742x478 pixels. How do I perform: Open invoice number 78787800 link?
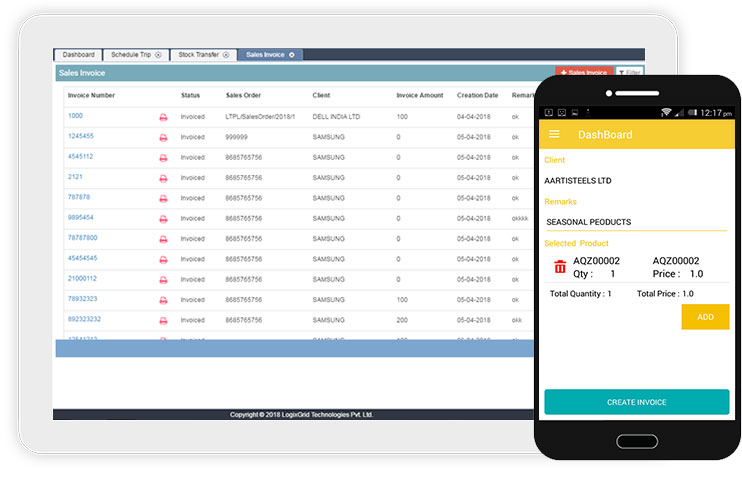point(82,238)
